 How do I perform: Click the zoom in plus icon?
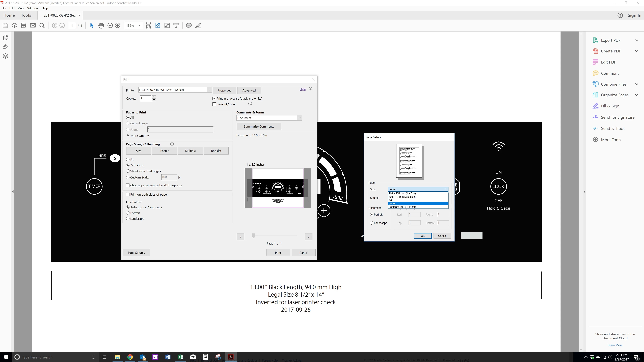tap(118, 25)
